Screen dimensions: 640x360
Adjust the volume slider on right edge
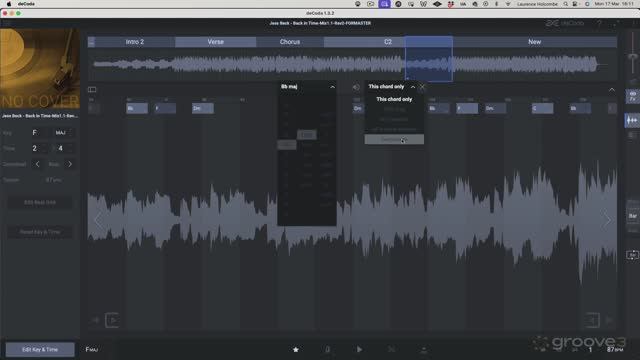pyautogui.click(x=633, y=56)
